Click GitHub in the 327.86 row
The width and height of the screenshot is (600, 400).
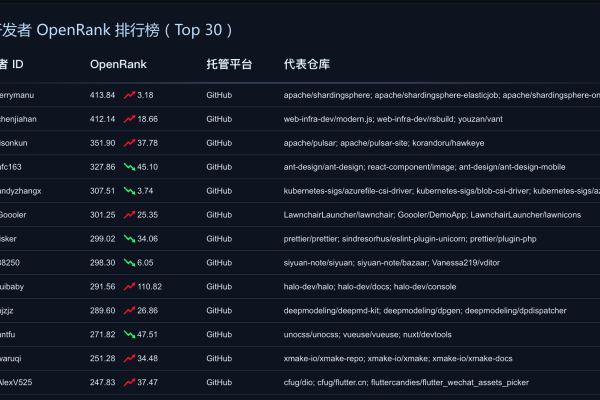tap(219, 167)
